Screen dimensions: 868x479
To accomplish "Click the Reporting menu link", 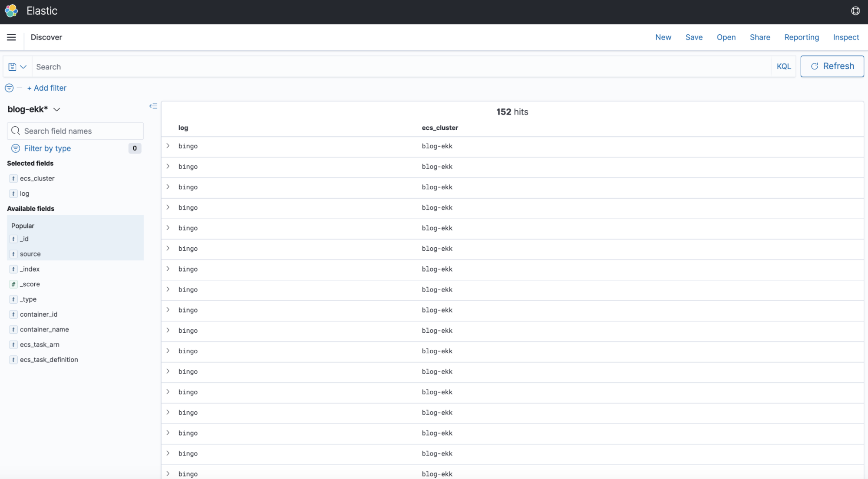I will click(x=801, y=37).
